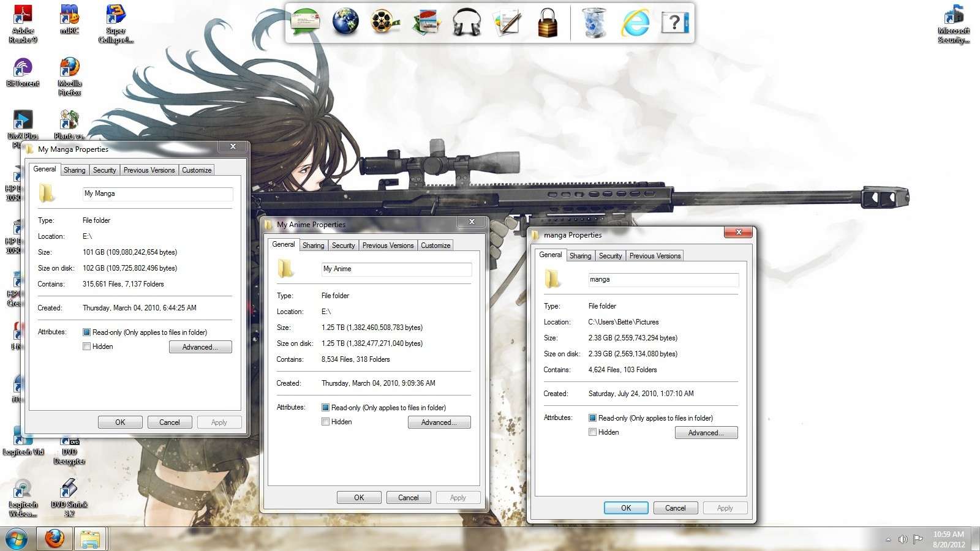
Task: Open the mail icon in the top dock
Action: coord(306,23)
